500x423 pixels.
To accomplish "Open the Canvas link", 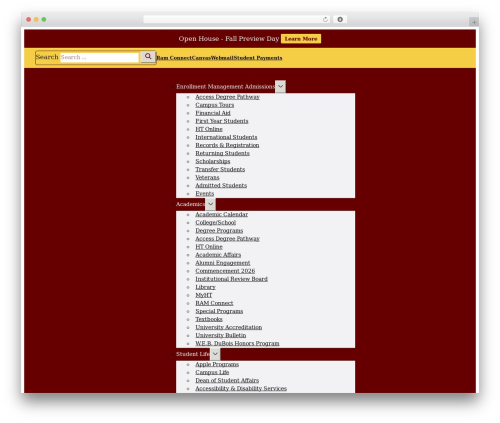I will (201, 58).
